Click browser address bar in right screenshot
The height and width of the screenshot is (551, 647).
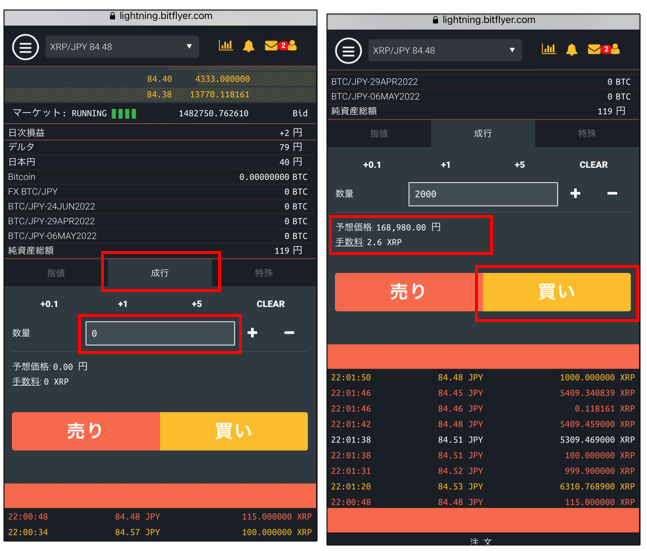(484, 20)
